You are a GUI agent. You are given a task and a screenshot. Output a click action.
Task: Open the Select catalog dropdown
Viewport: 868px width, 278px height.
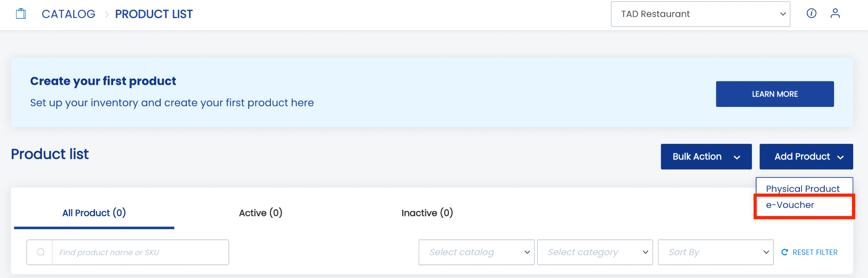point(476,252)
